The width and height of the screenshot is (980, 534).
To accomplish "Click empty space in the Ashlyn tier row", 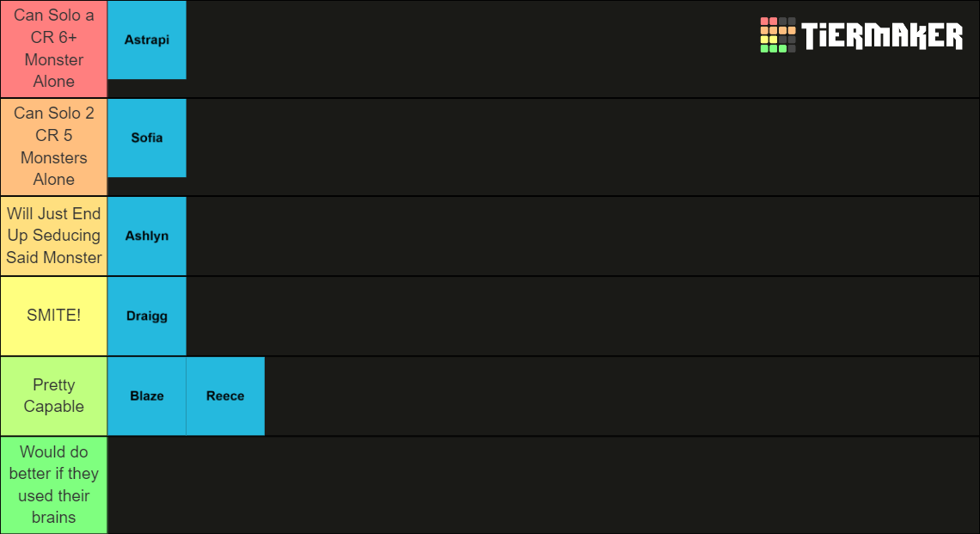I will point(583,236).
